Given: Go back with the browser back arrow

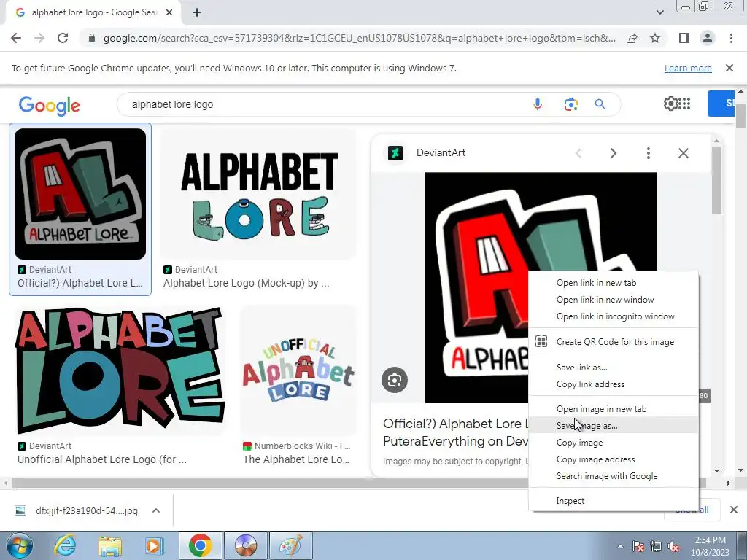Looking at the screenshot, I should 16,38.
